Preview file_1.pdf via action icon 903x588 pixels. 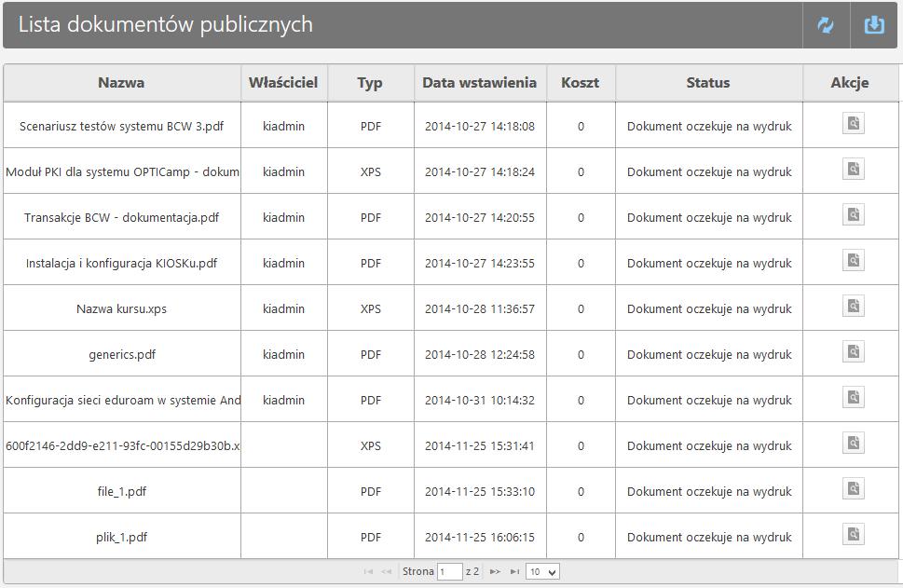(854, 488)
